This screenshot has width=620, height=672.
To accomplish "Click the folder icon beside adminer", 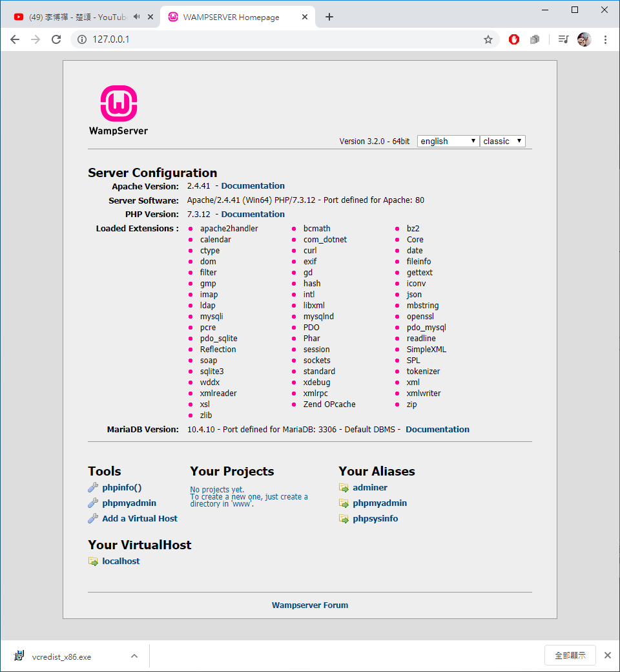I will (x=344, y=488).
